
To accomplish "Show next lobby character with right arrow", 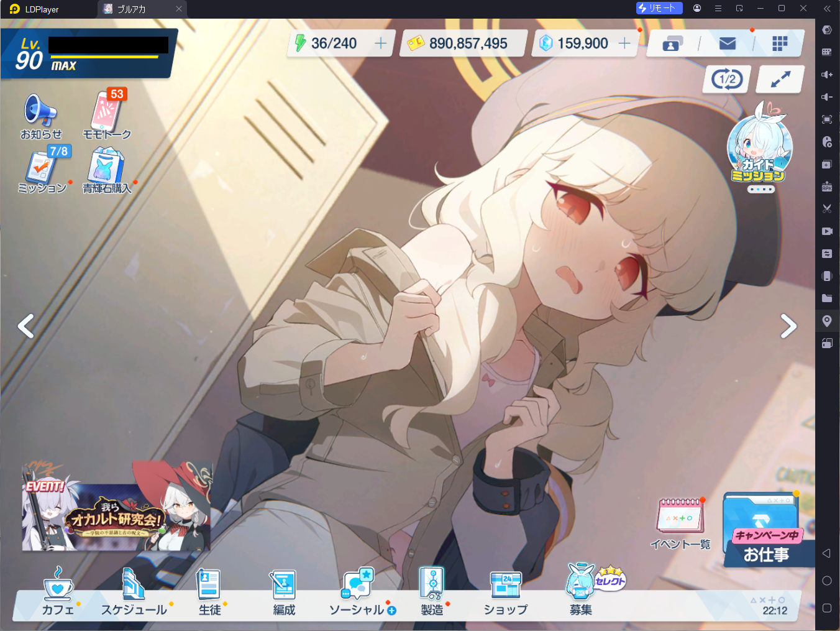I will pyautogui.click(x=788, y=326).
